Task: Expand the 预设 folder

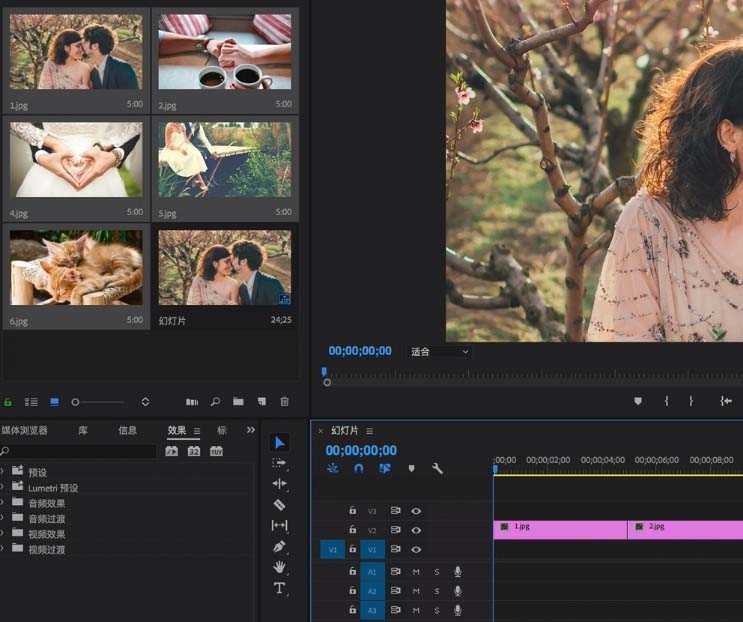Action: [2, 472]
